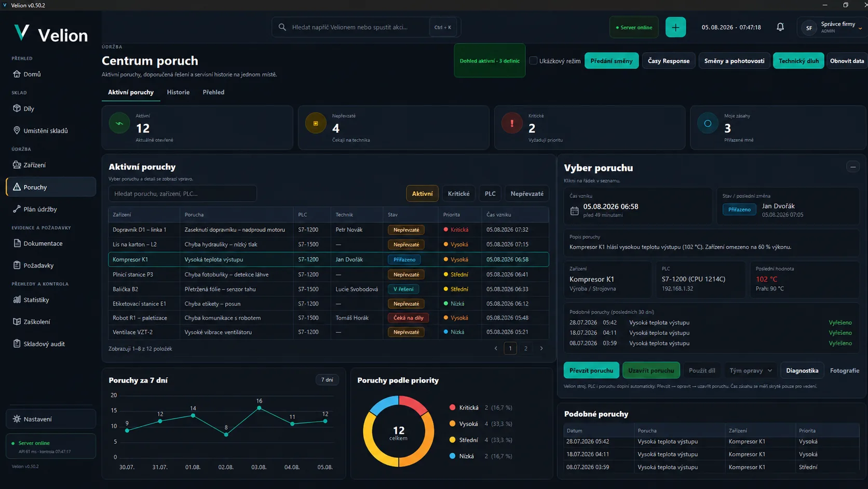Click the Vysoká orange legend swatch

[452, 424]
